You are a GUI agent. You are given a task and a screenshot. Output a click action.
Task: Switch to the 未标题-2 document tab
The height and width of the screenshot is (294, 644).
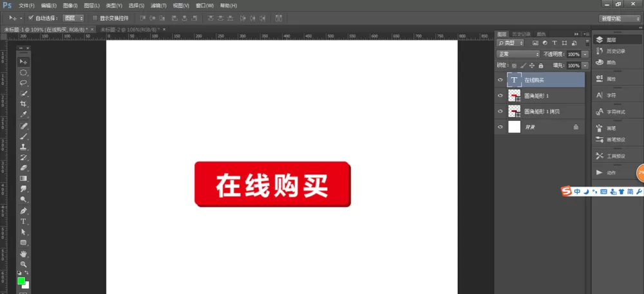129,30
